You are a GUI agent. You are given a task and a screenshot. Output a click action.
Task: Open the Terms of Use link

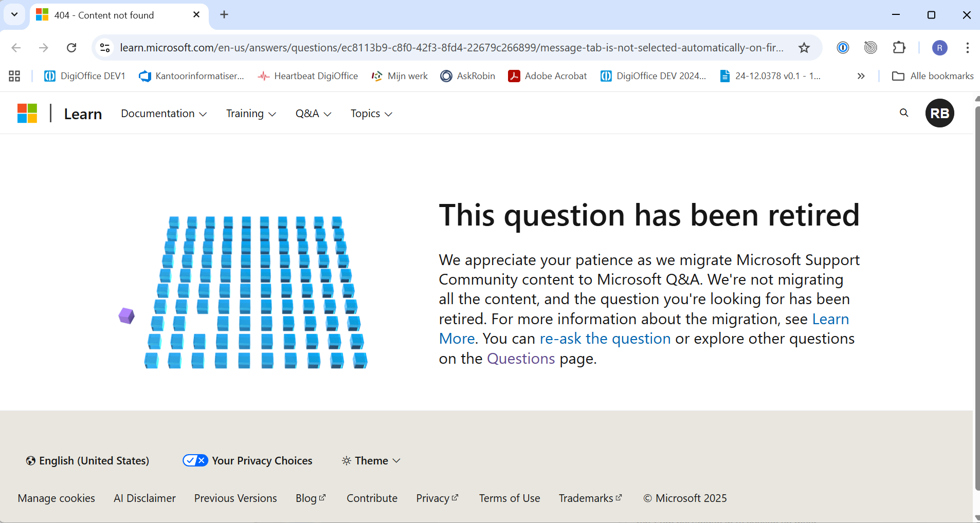click(x=510, y=498)
